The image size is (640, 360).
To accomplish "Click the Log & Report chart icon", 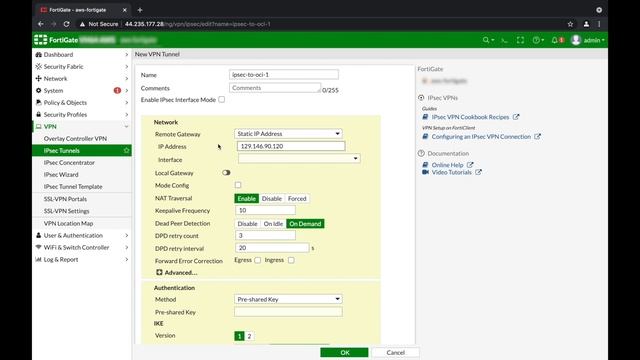I will point(38,260).
